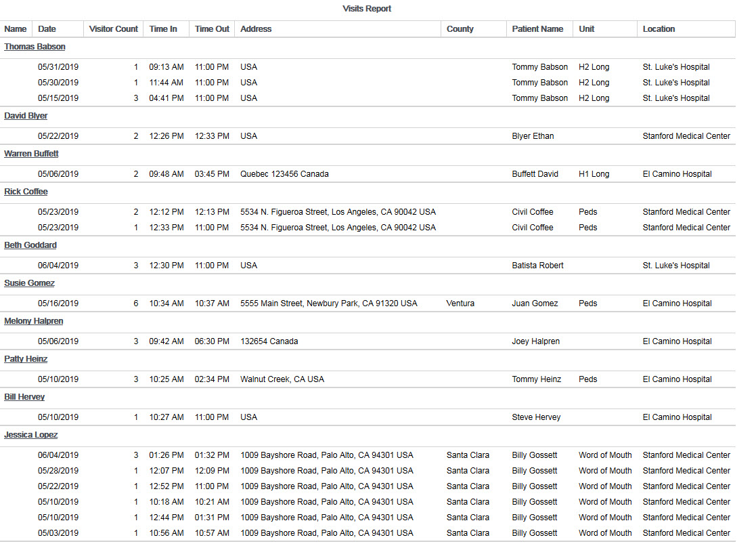Open the Warren Buffett visitor link
The image size is (756, 546).
pyautogui.click(x=31, y=154)
